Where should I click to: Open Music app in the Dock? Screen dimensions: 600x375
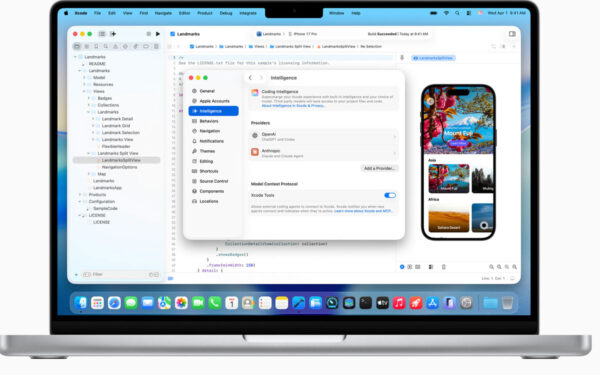(399, 303)
